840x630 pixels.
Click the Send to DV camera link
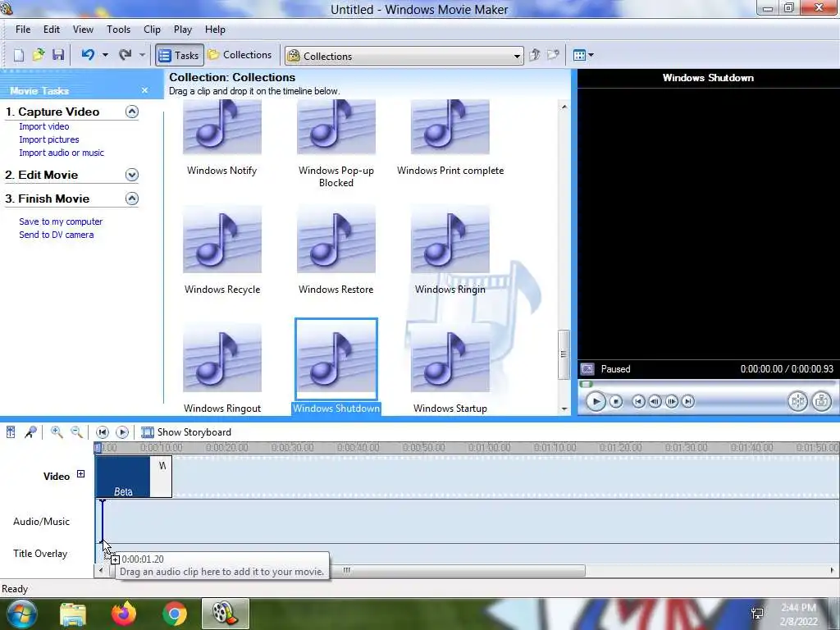coord(57,235)
